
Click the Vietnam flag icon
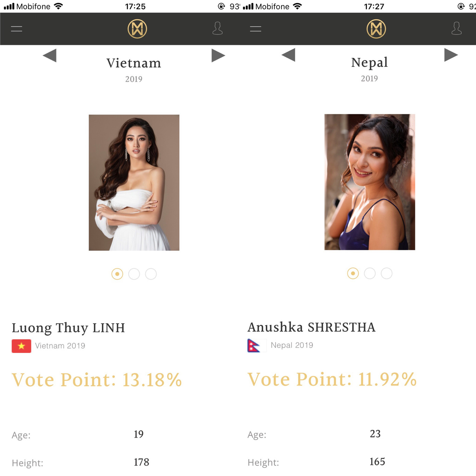[x=21, y=346]
